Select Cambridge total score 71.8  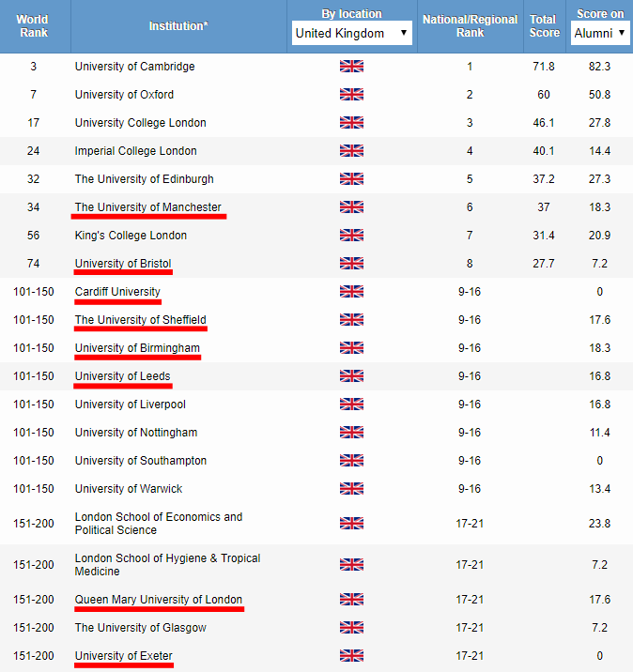544,67
